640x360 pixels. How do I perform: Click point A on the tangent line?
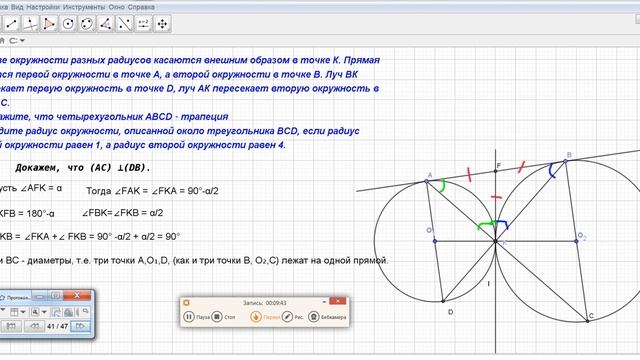tap(427, 181)
